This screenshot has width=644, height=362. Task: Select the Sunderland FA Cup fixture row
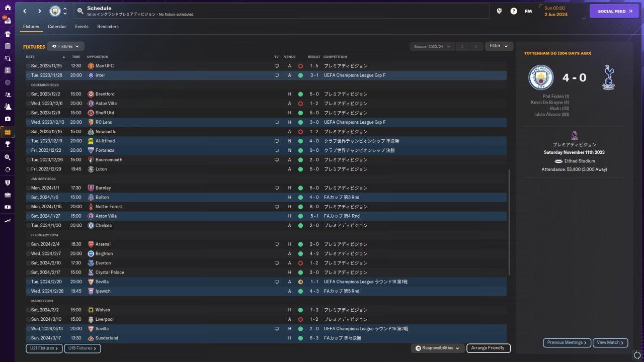[266, 338]
